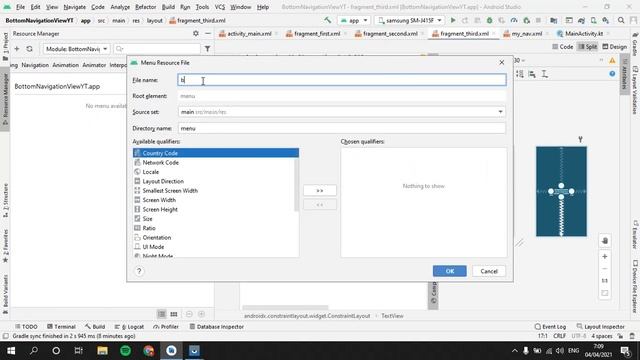640x360 pixels.
Task: Open the File menu
Action: 20,7
